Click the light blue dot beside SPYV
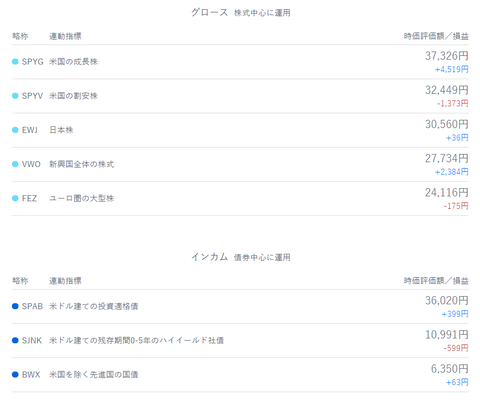 coord(15,96)
